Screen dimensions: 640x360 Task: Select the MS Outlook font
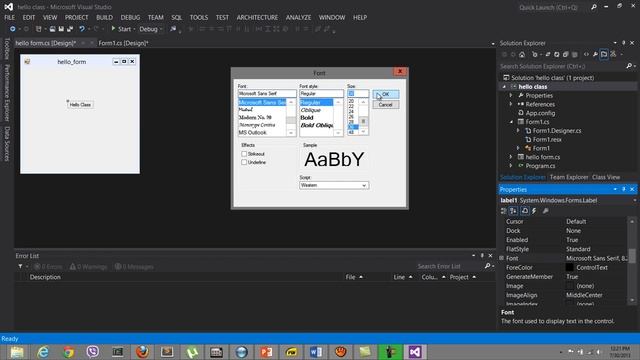[253, 133]
